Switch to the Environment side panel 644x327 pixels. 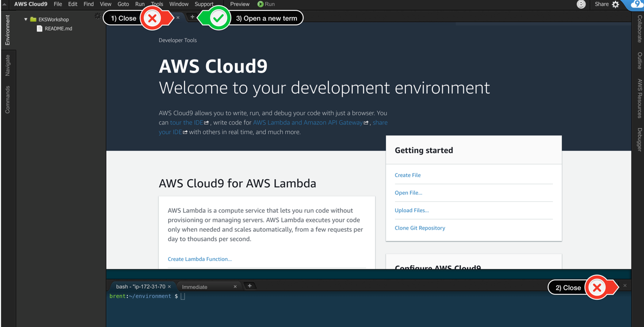8,30
